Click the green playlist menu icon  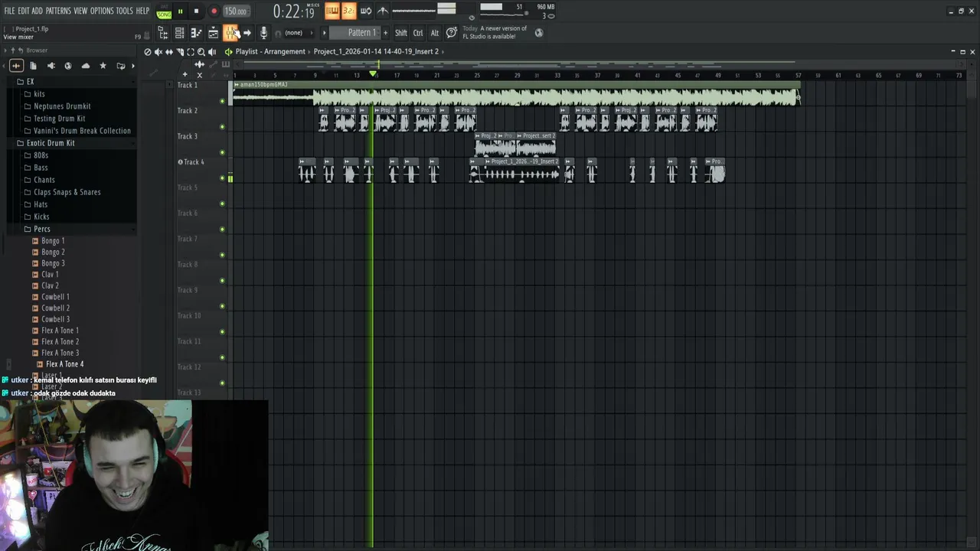tap(228, 51)
